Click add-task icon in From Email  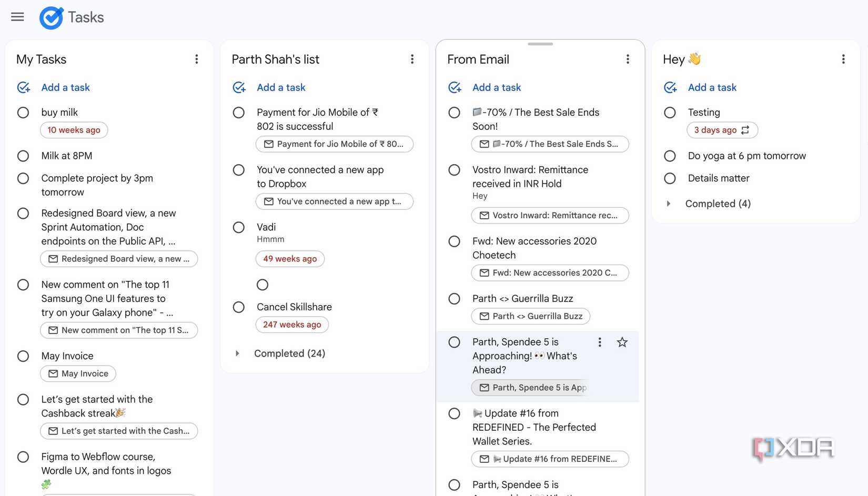455,88
